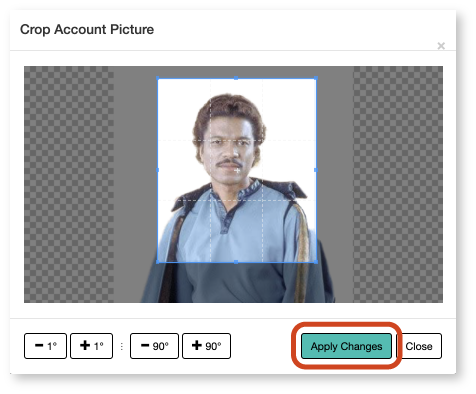Click the crop box center crosshair

click(x=237, y=171)
